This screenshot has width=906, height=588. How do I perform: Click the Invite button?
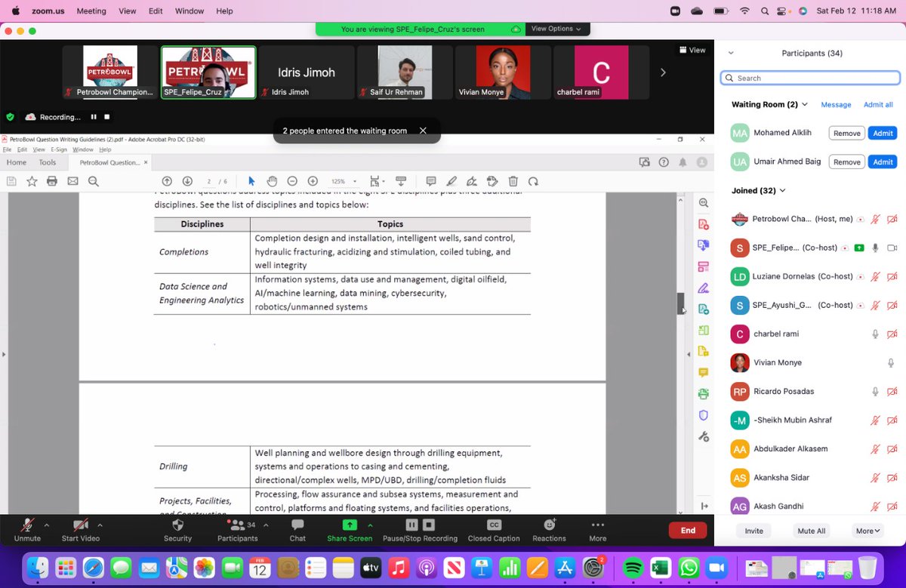click(753, 531)
